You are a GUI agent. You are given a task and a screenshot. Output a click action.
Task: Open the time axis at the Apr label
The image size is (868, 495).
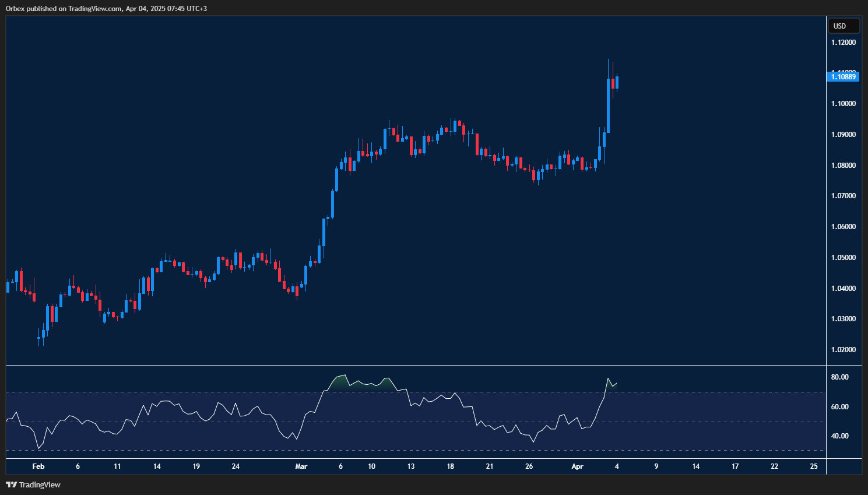click(x=577, y=466)
